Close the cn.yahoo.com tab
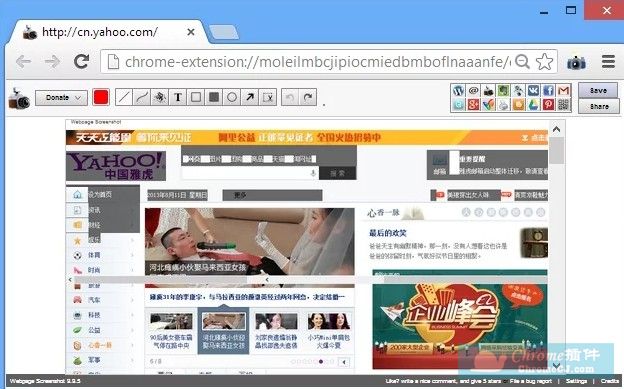The height and width of the screenshot is (389, 624). 191,32
